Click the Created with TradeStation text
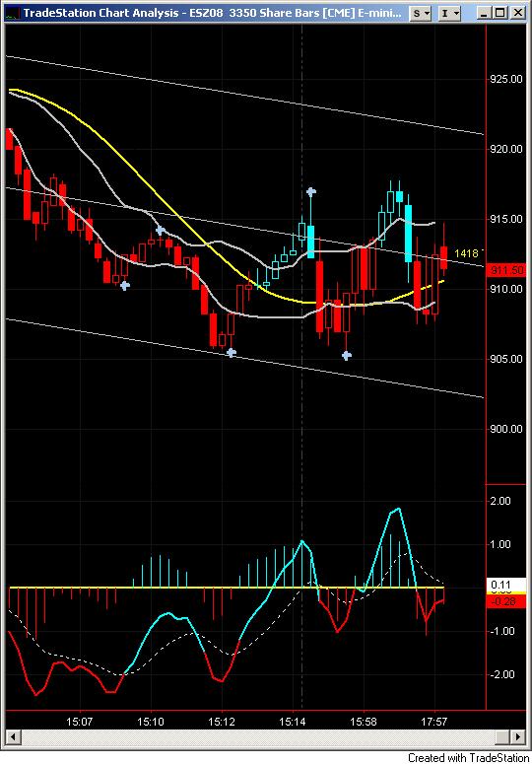Screen dimensions: 532x764 tap(468, 758)
